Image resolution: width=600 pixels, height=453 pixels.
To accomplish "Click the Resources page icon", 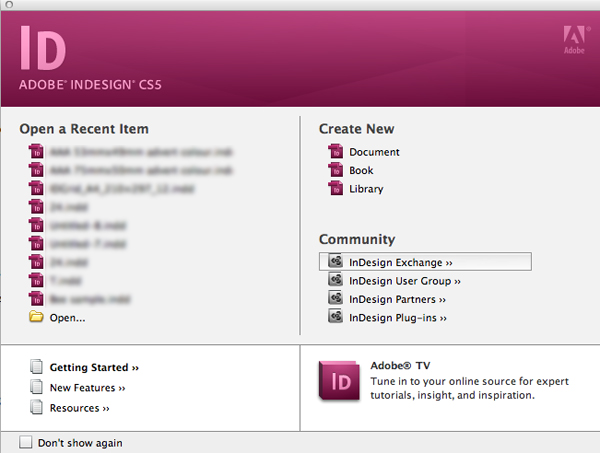I will (37, 408).
